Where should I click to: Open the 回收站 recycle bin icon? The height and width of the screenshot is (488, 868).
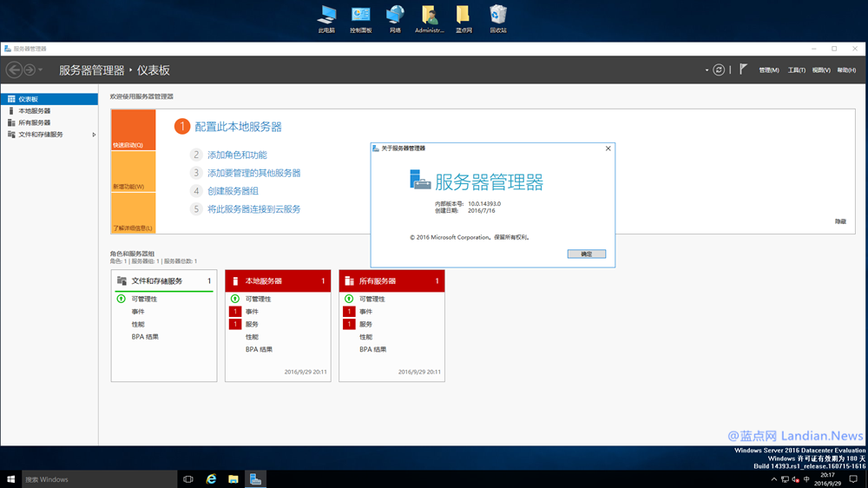point(498,19)
